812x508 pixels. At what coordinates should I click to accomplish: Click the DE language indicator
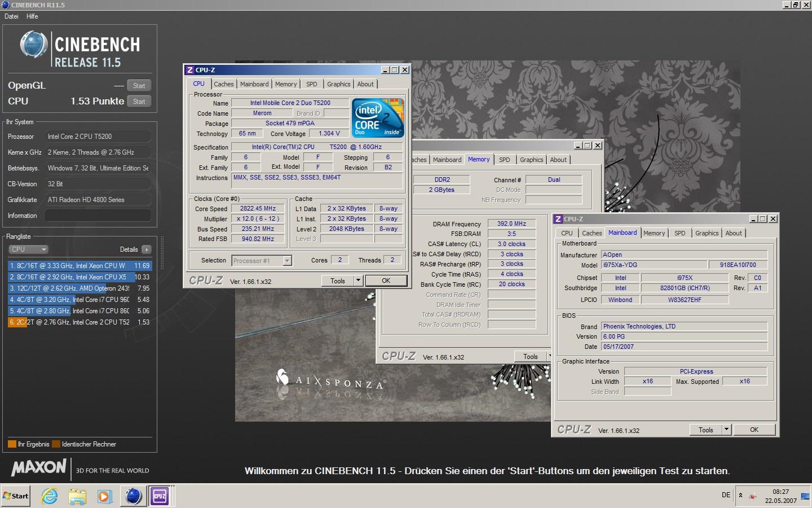click(726, 495)
